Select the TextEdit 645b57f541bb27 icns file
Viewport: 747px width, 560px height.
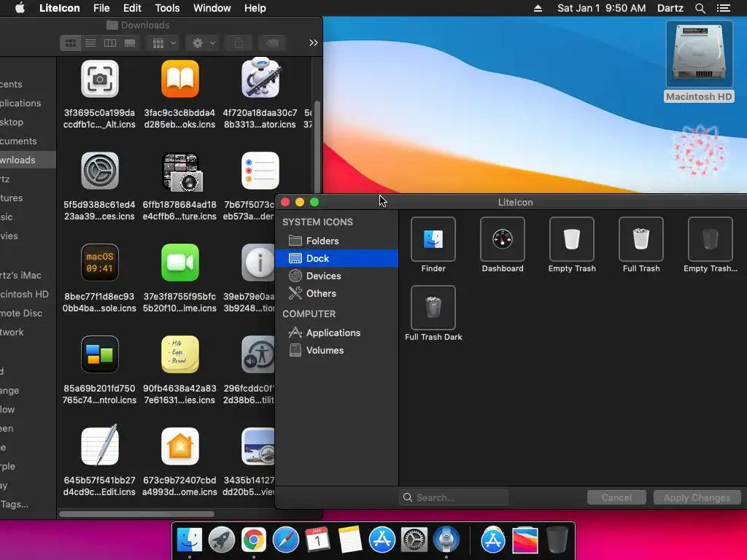[x=99, y=446]
